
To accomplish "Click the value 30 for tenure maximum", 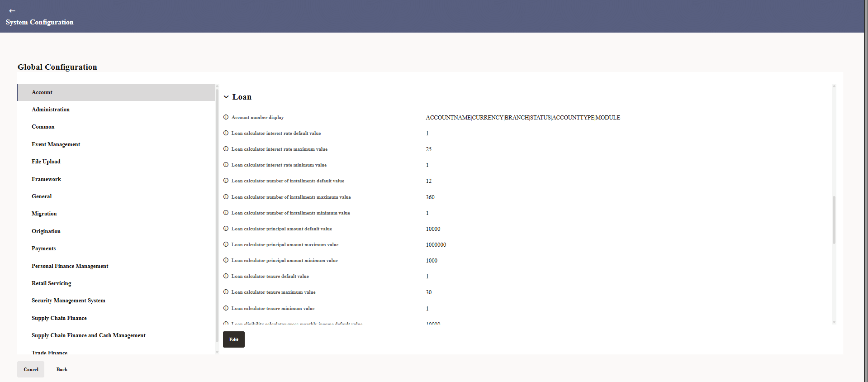I will [429, 292].
